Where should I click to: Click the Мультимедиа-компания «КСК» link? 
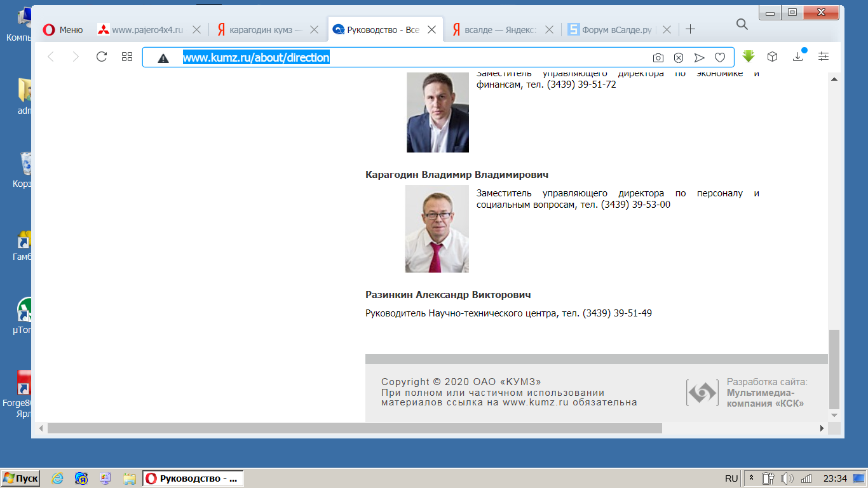[x=765, y=398]
